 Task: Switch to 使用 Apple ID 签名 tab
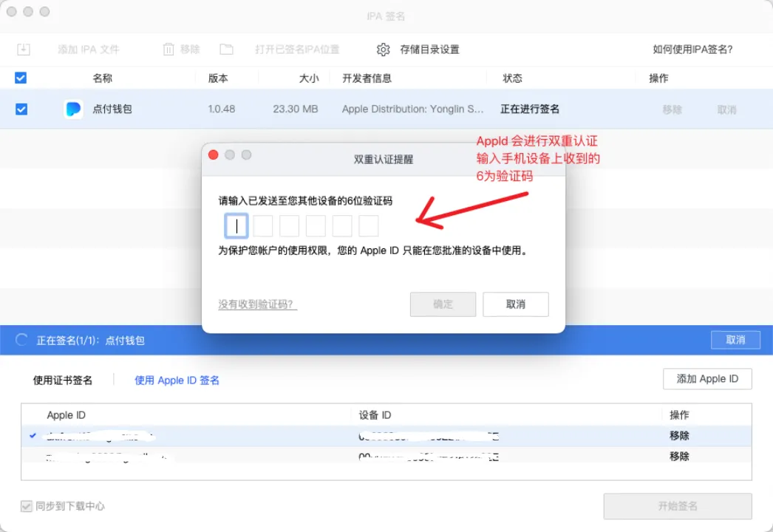click(177, 380)
